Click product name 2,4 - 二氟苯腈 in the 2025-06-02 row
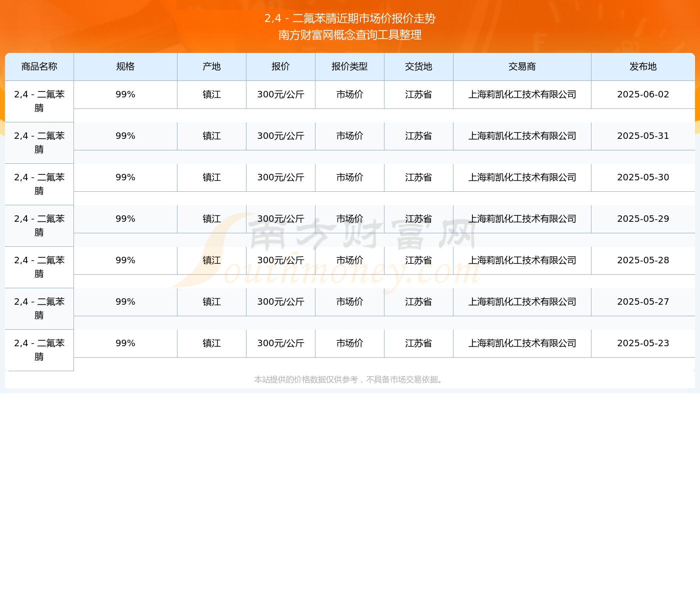 [x=39, y=101]
